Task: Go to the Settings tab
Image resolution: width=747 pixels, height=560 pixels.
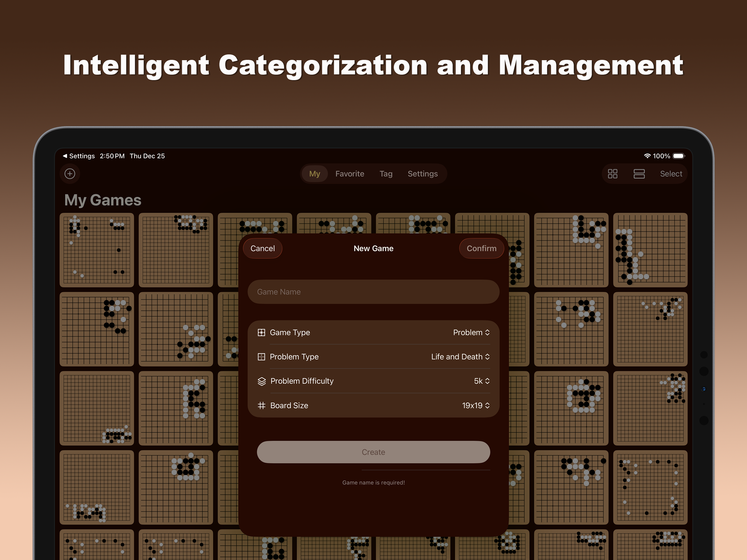Action: [x=422, y=174]
